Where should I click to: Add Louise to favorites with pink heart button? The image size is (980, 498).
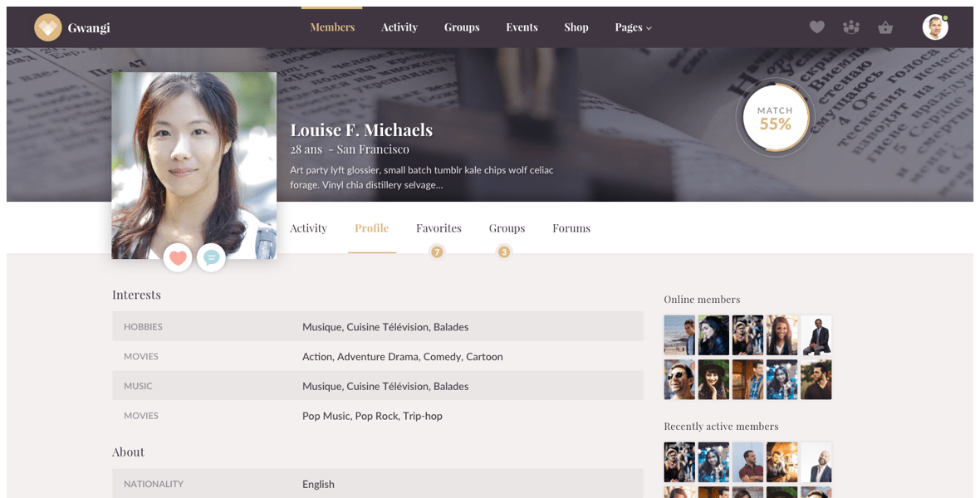(178, 257)
